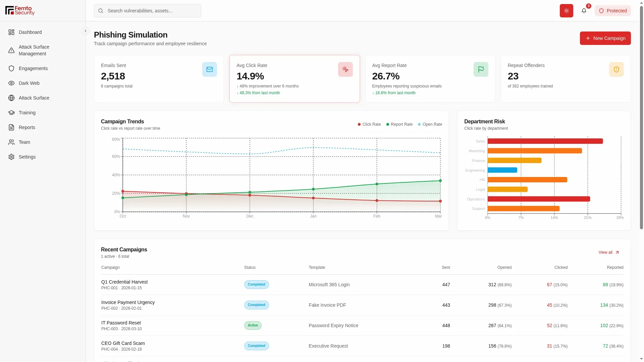Click the Femto Security logo
644x362 pixels.
point(20,10)
